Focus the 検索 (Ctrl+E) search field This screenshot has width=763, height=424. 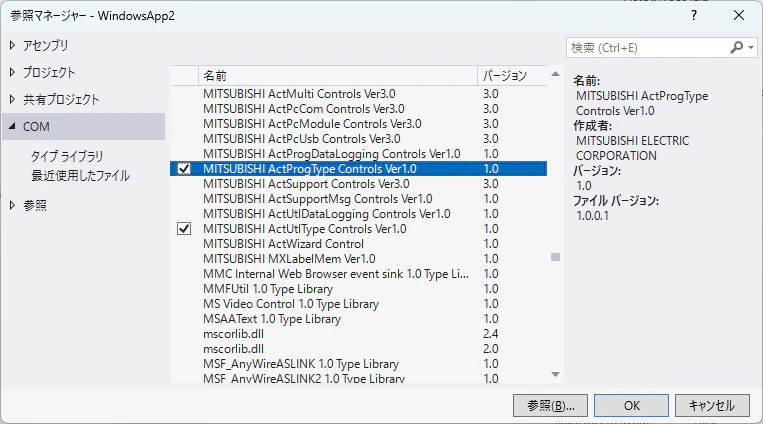pyautogui.click(x=650, y=48)
